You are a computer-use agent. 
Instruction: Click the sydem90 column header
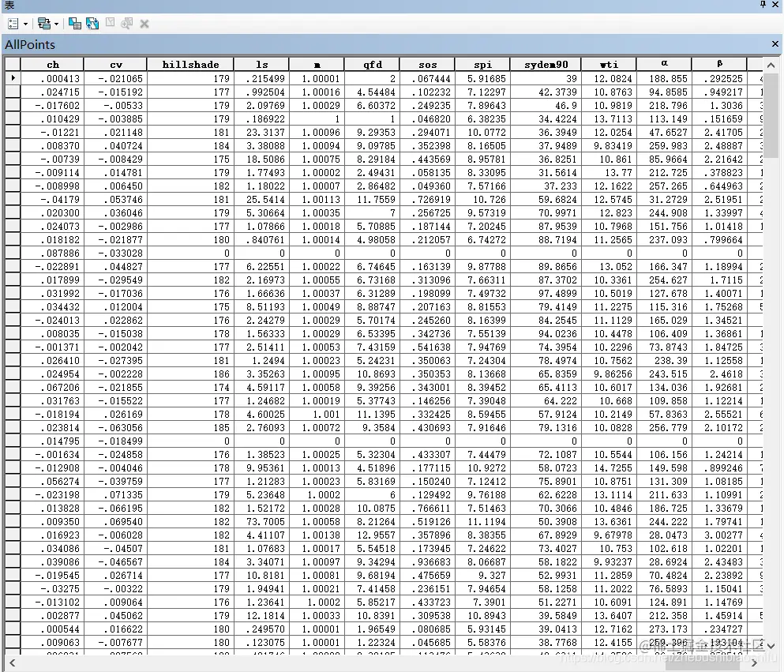(546, 64)
